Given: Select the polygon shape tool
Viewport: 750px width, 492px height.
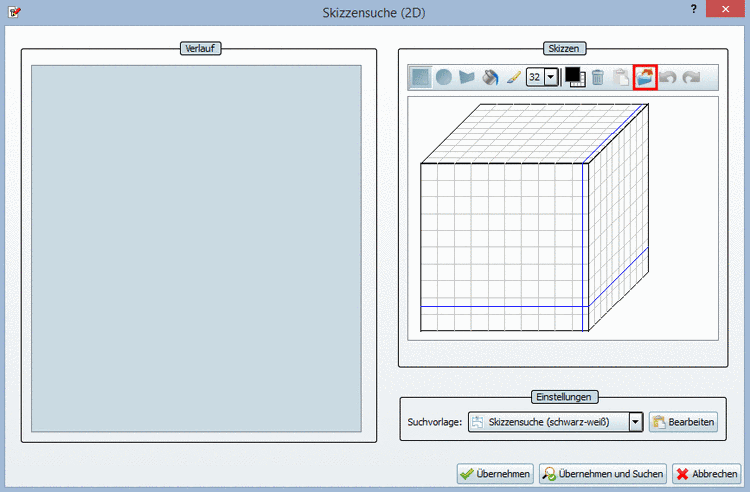Looking at the screenshot, I should [466, 77].
